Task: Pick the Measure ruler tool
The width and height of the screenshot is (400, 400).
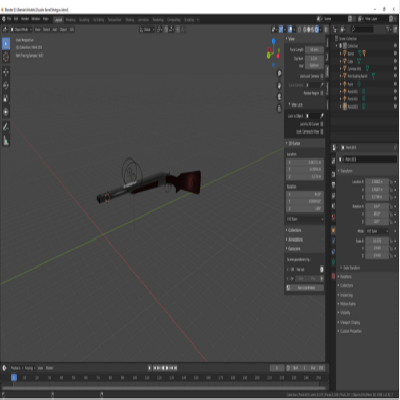Action: [x=6, y=140]
